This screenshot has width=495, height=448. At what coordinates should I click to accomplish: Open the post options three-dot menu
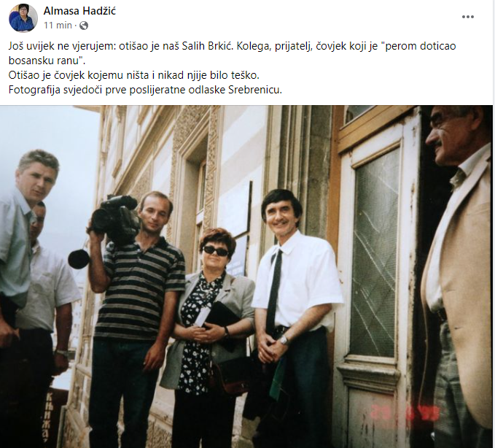[x=467, y=17]
